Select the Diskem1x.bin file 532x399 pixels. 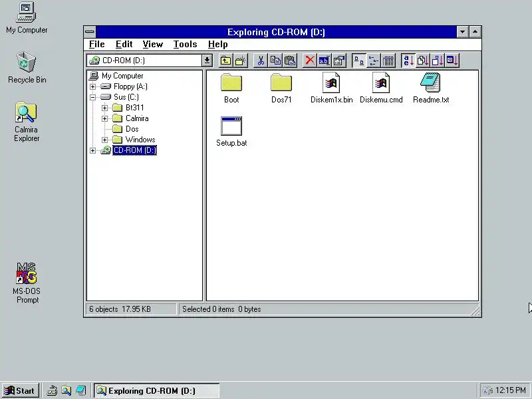point(331,88)
